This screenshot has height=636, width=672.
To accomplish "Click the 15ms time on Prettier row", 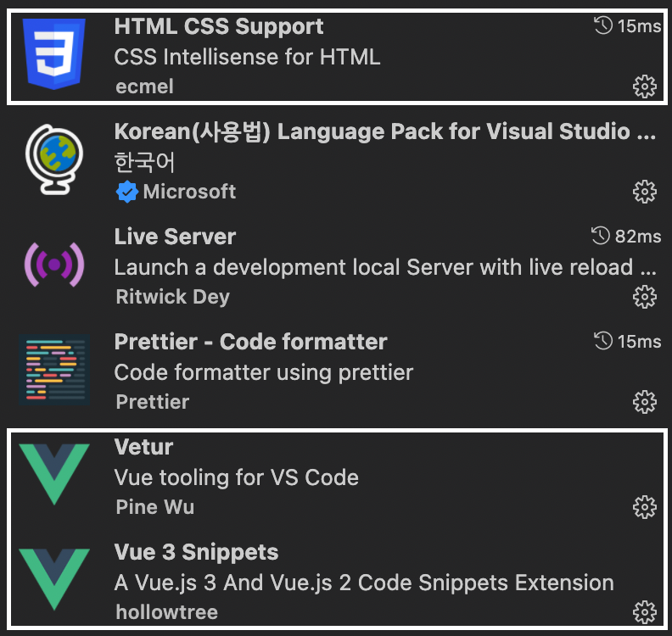I will [640, 342].
